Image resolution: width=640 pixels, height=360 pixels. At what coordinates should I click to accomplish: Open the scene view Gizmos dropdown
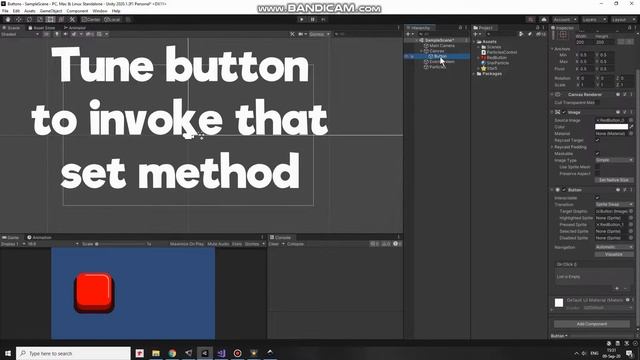(x=319, y=34)
